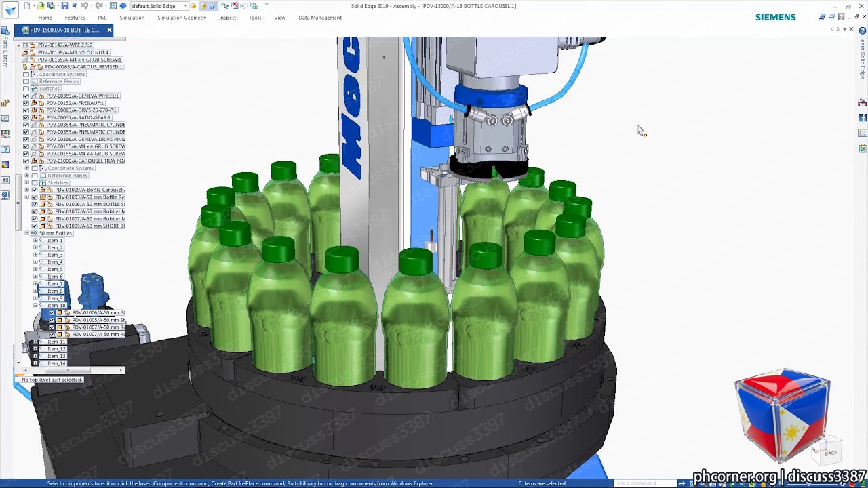Click the New document icon
This screenshot has height=488, width=868.
click(27, 6)
